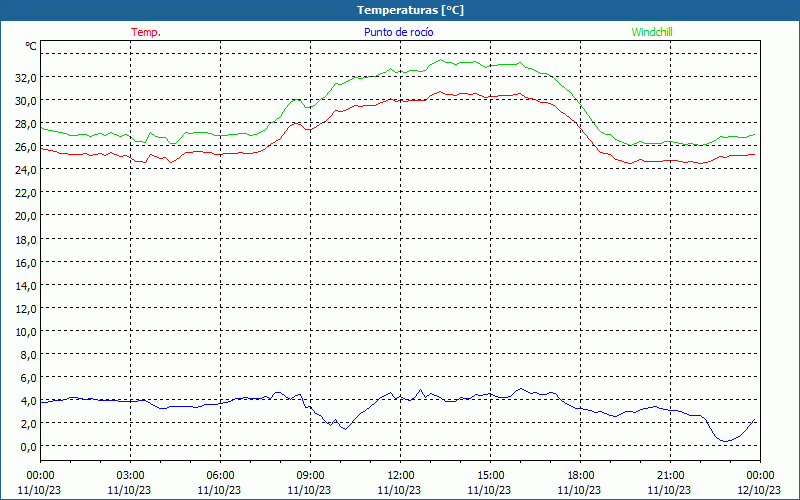This screenshot has width=800, height=500.
Task: Click the '0,0' y-axis value
Action: coord(30,447)
